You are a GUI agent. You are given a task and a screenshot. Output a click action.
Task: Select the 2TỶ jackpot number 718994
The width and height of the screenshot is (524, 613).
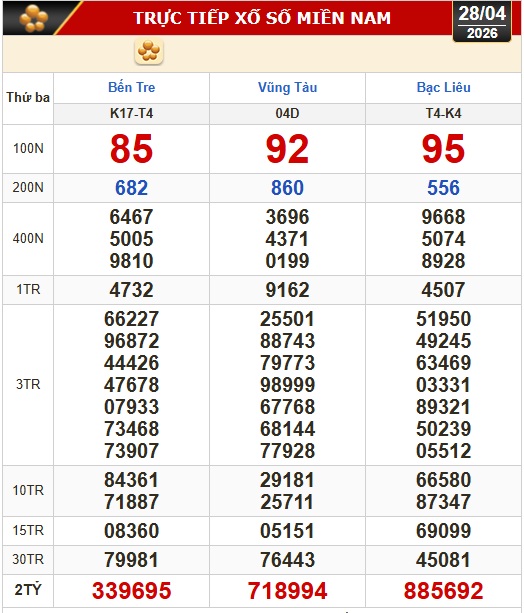tap(287, 591)
